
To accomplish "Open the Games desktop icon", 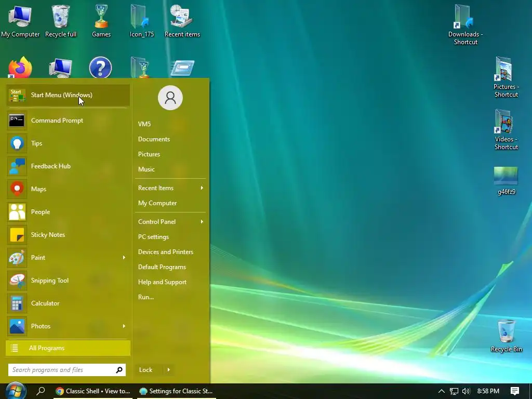I will coord(101,21).
